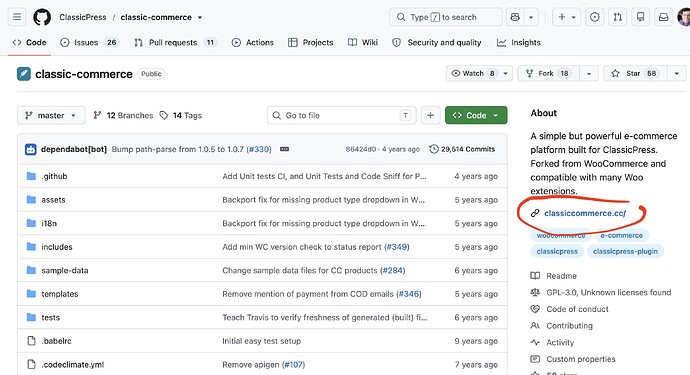View the 12 Branches list
Image resolution: width=690 pixels, height=375 pixels.
tap(123, 115)
